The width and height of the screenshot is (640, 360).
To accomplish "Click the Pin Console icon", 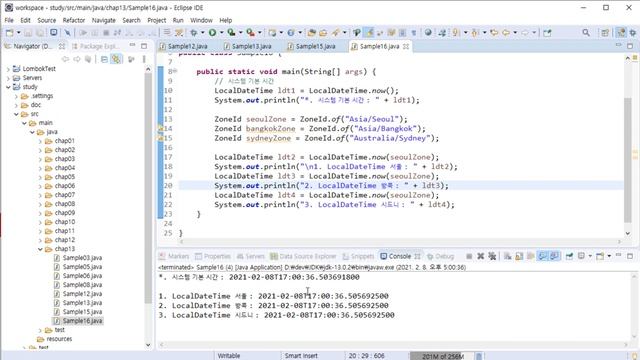I will click(x=569, y=256).
